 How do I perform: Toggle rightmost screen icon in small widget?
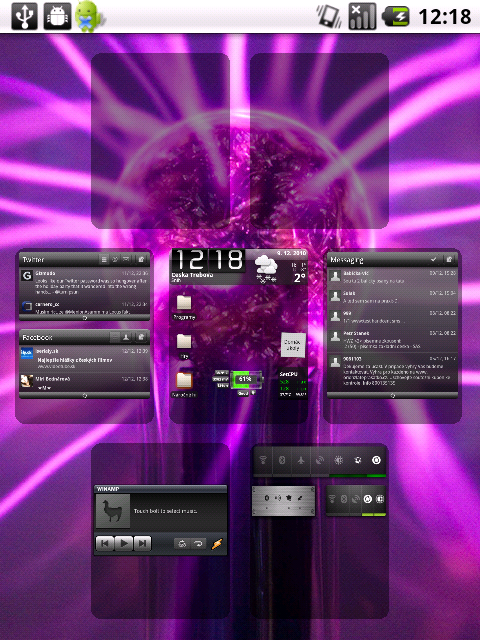pos(380,499)
